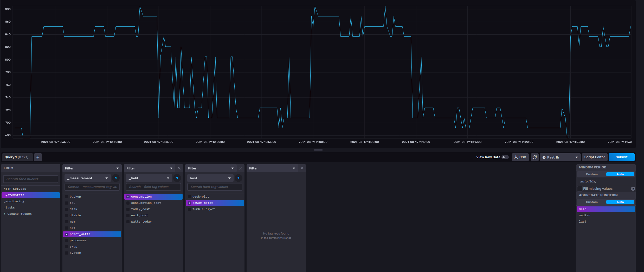This screenshot has height=272, width=644.
Task: Open the Script Editor
Action: coord(595,157)
